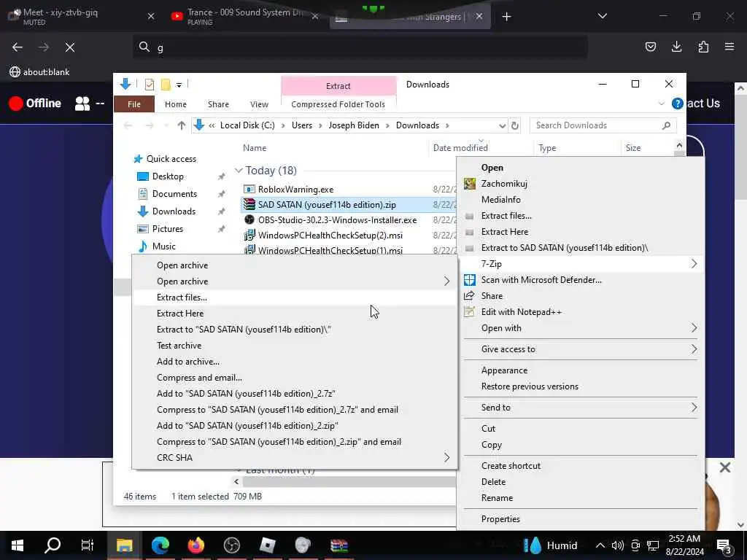Screen dimensions: 747x560
Task: Stop page loading with the X button
Action: (x=69, y=47)
